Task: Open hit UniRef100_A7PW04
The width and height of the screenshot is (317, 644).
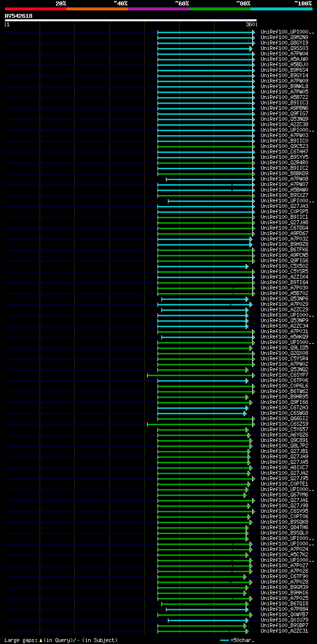Action: pyautogui.click(x=284, y=53)
